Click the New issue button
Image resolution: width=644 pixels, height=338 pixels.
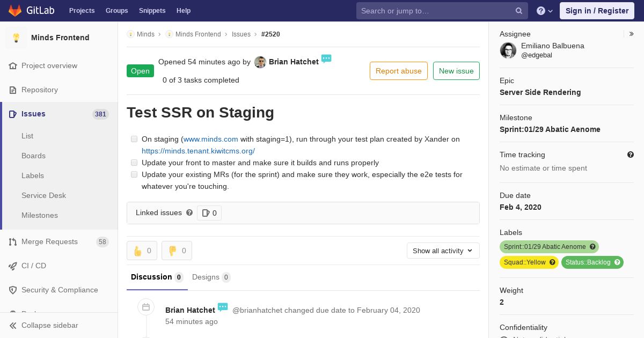click(456, 71)
